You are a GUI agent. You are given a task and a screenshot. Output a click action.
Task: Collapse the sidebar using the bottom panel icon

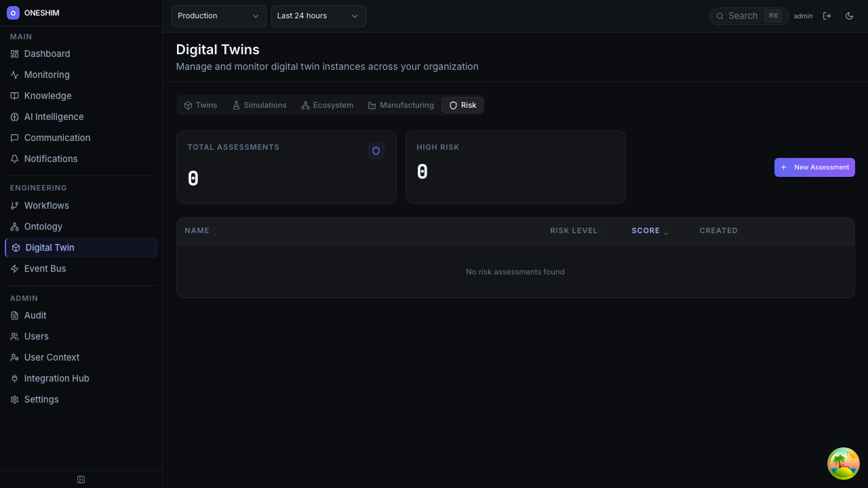(x=81, y=479)
